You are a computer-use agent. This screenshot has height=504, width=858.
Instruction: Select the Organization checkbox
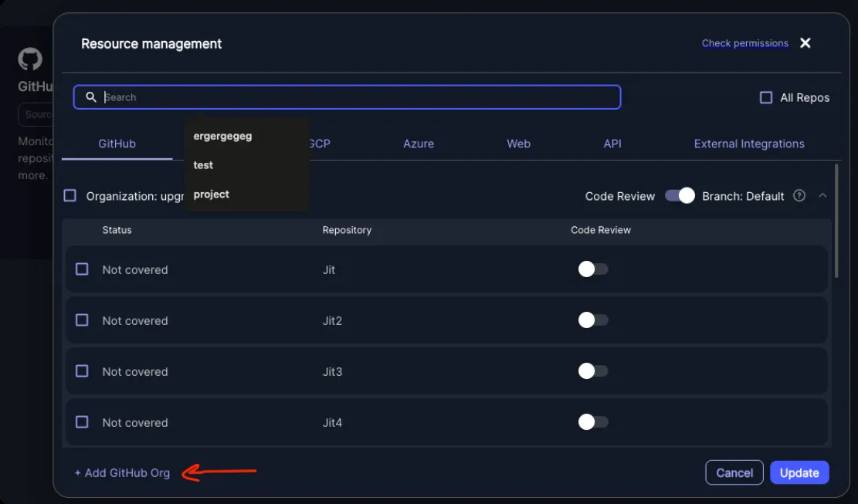coord(70,196)
